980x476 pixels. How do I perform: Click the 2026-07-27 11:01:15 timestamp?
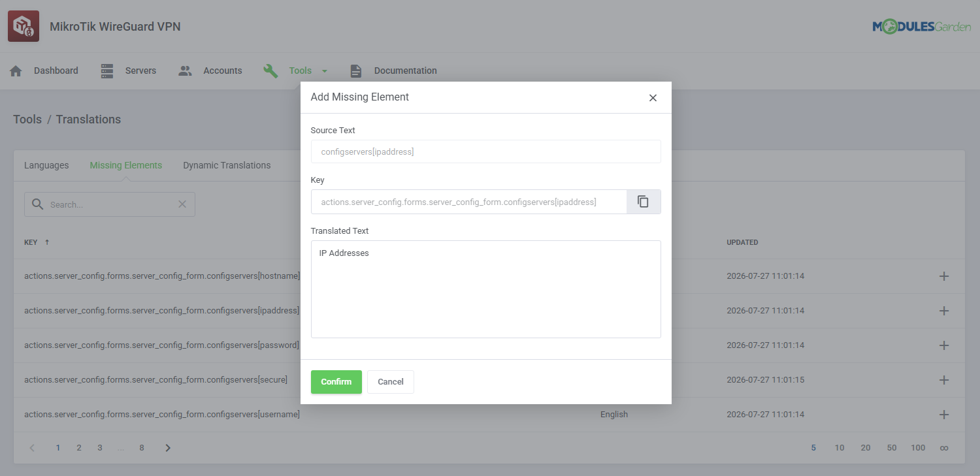(765, 380)
